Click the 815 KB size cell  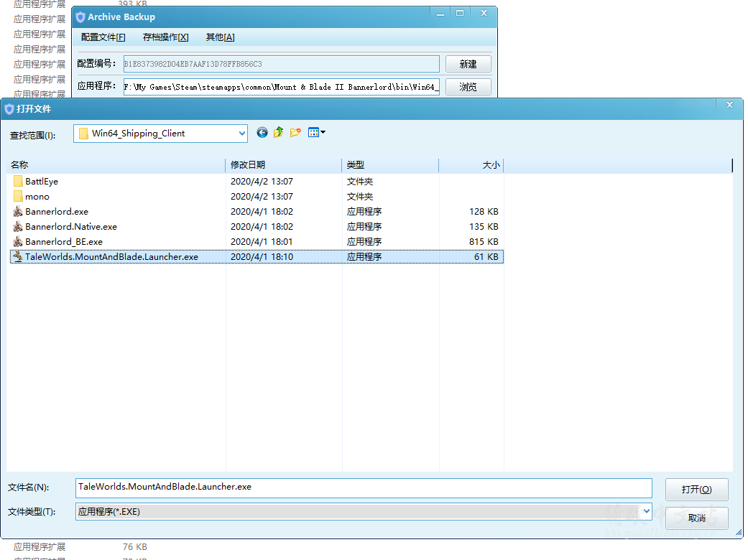(x=484, y=242)
